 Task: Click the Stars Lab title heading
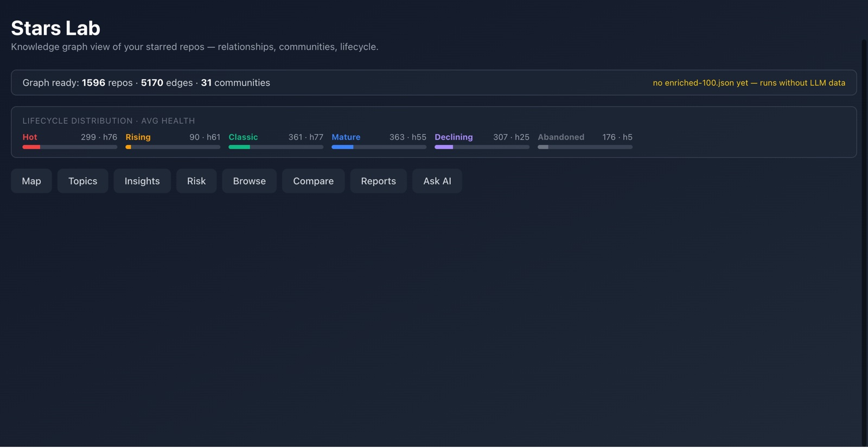pyautogui.click(x=55, y=28)
